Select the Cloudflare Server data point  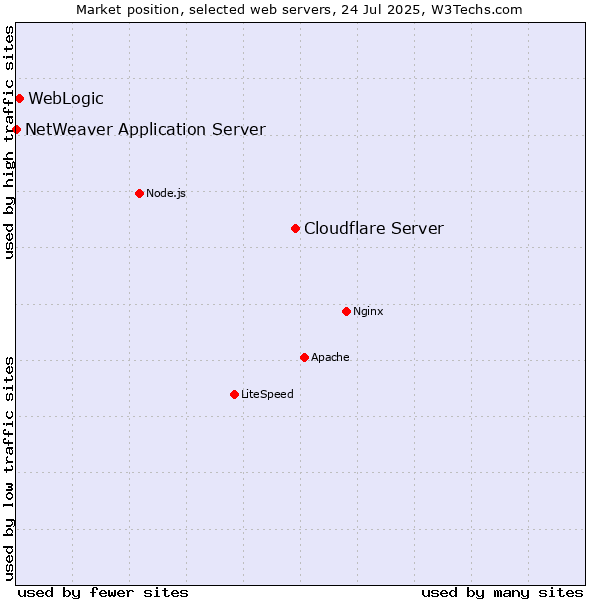point(295,229)
